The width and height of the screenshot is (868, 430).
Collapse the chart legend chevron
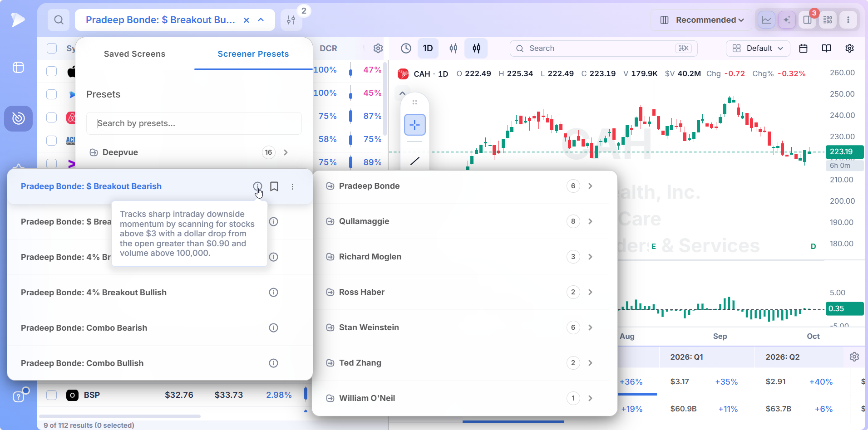point(402,93)
